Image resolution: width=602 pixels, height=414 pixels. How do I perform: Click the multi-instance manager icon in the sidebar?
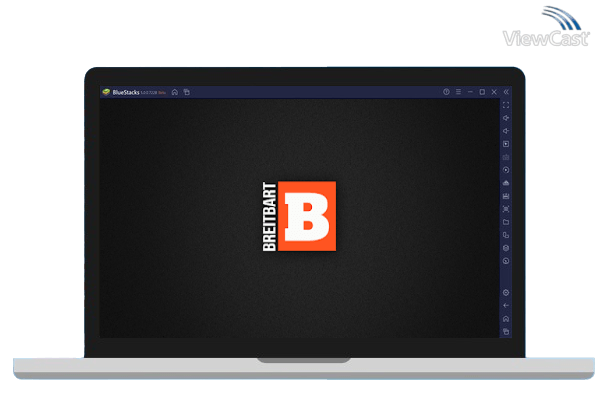click(x=506, y=235)
